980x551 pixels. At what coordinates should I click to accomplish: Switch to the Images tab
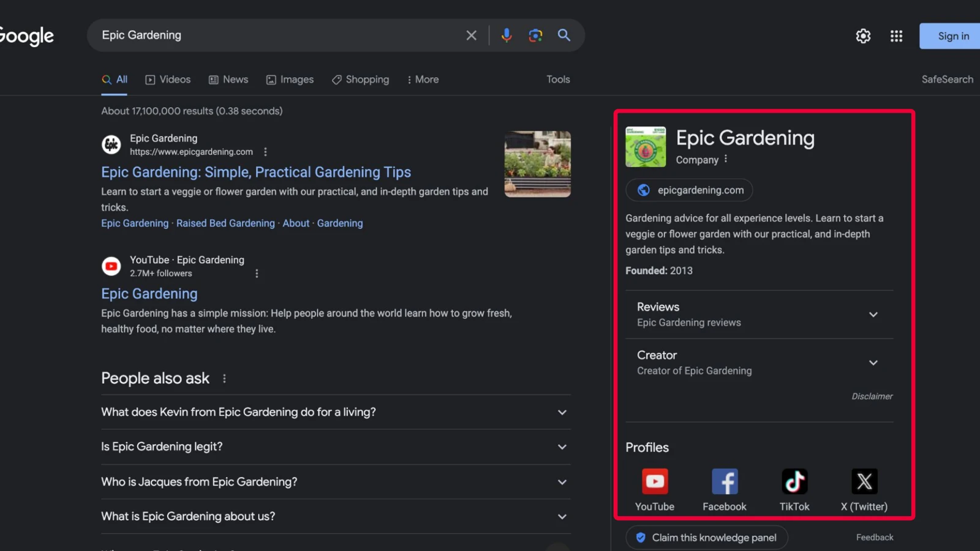pyautogui.click(x=290, y=80)
